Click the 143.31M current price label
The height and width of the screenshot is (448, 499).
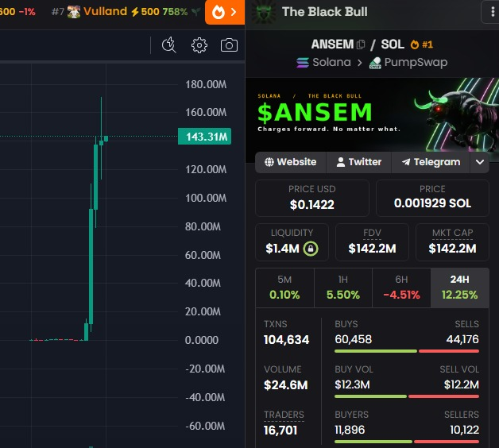click(x=204, y=137)
